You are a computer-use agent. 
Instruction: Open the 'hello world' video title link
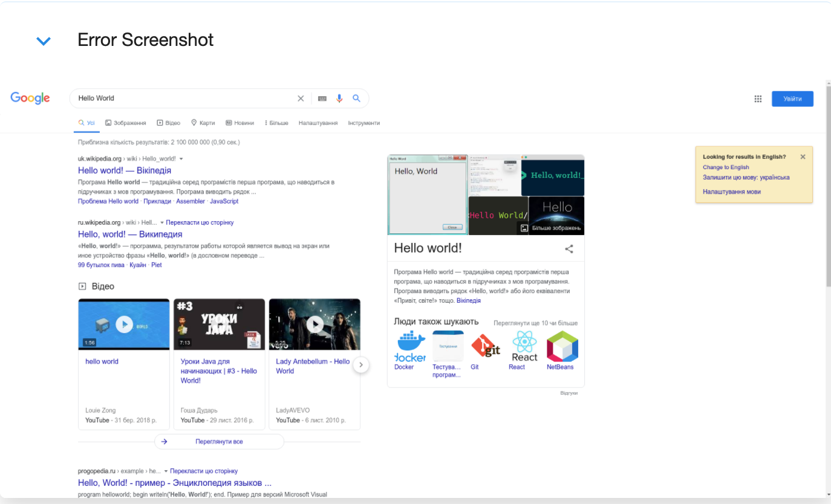pos(102,362)
